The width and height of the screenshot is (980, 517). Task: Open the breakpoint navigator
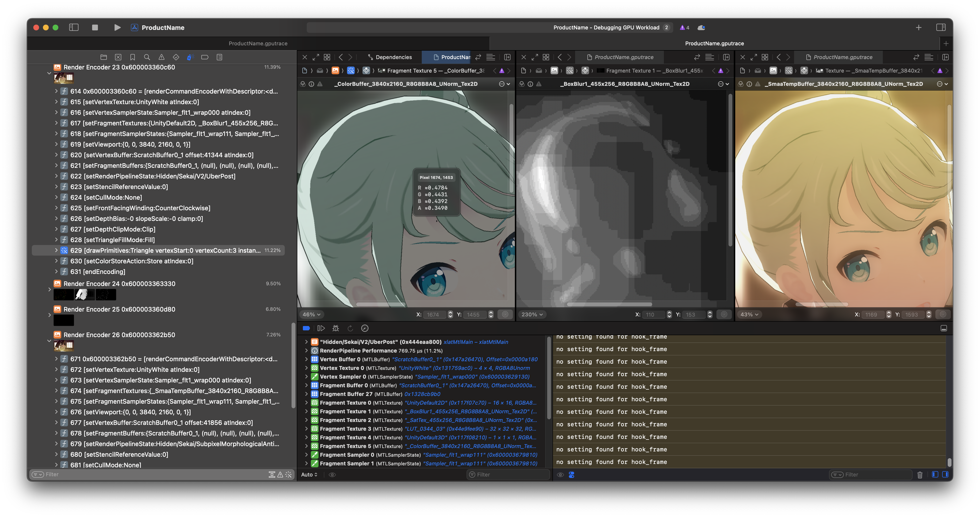(205, 57)
